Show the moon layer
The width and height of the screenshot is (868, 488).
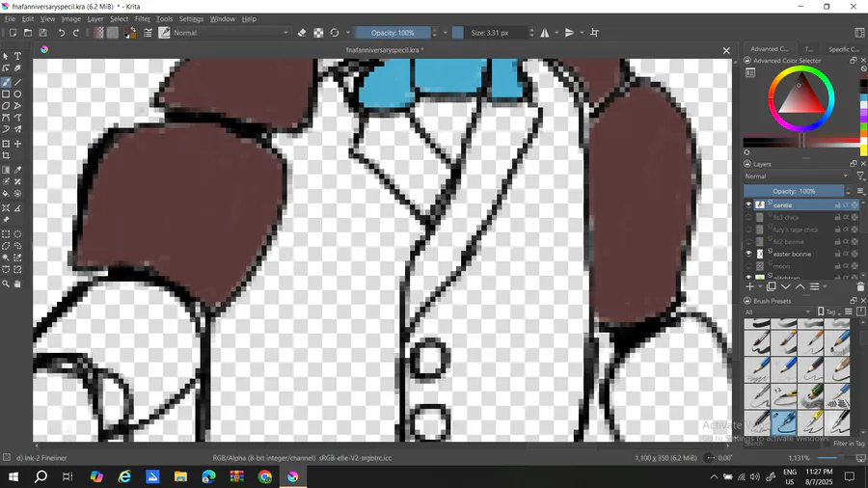pyautogui.click(x=748, y=266)
